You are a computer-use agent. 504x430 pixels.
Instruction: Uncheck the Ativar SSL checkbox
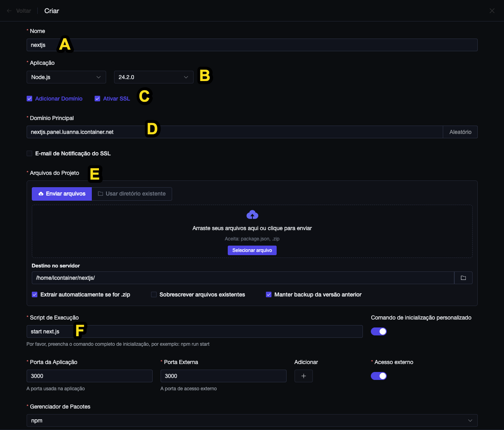coord(97,99)
